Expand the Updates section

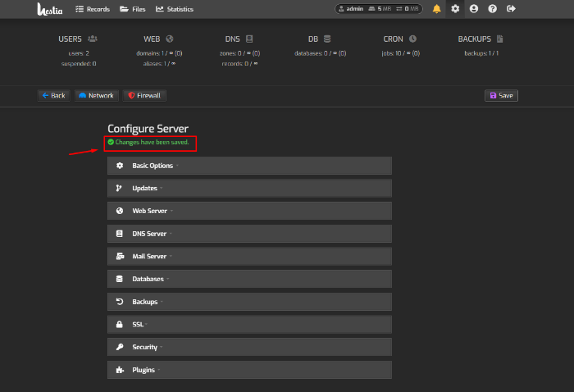coord(249,188)
